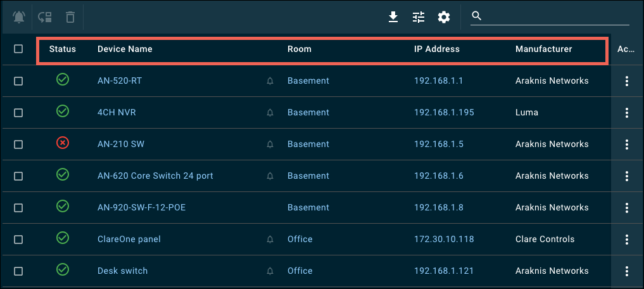
Task: Open the actions menu for AN-520-RT
Action: tap(627, 81)
